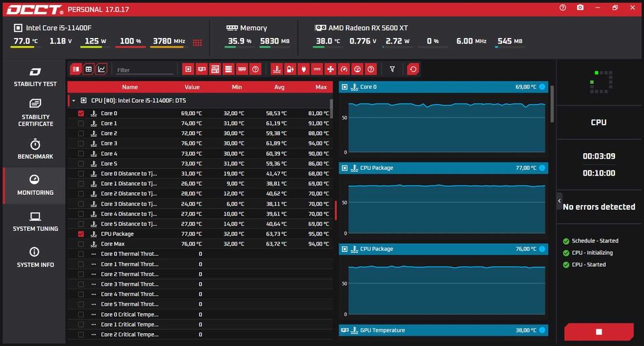Toggle the current sensor filter icon
This screenshot has height=346, width=644.
coord(317,69)
